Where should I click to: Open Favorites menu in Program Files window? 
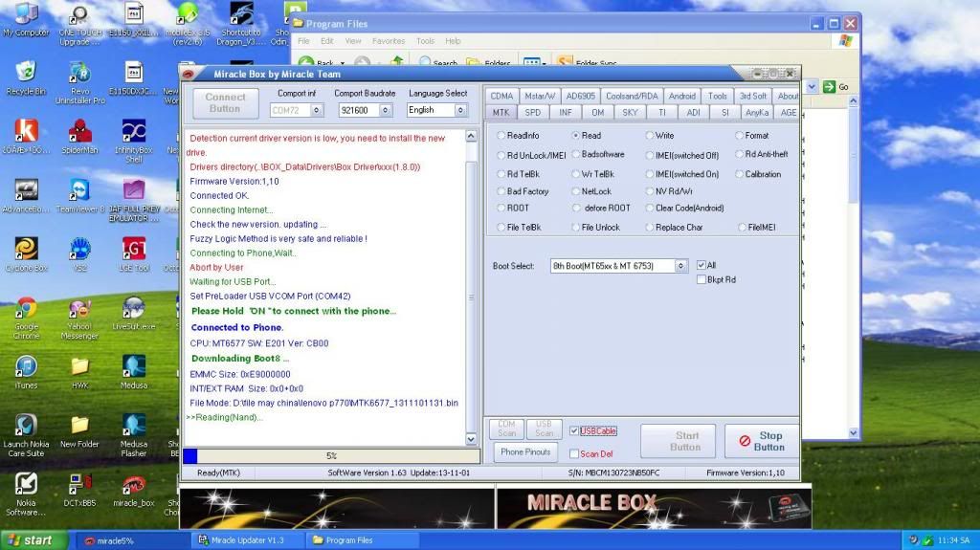tap(389, 41)
